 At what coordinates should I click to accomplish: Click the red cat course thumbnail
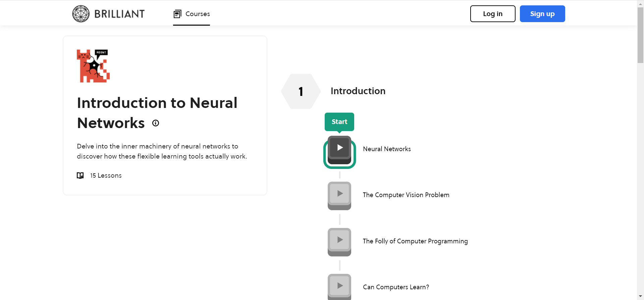[93, 66]
